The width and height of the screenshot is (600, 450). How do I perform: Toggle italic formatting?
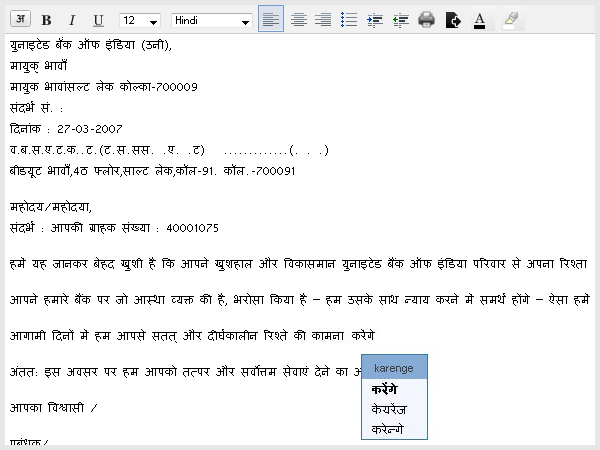[x=72, y=20]
